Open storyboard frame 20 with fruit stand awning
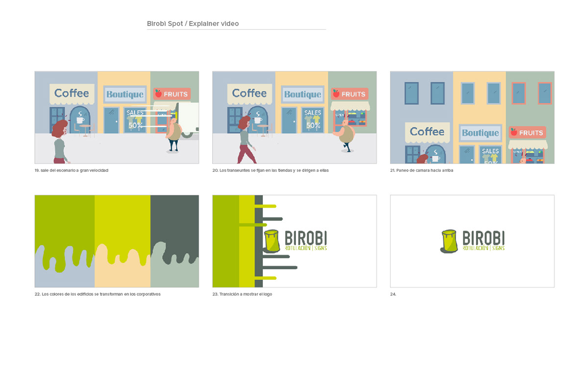 (x=294, y=118)
